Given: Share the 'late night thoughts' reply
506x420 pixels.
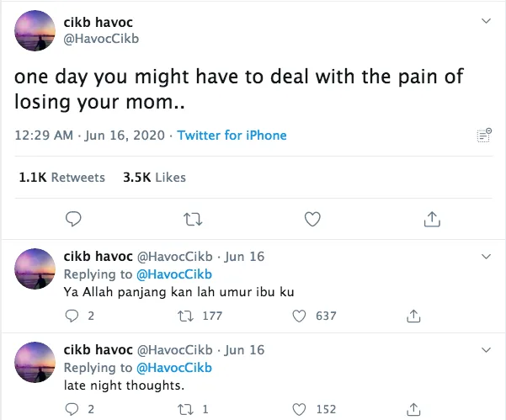Looking at the screenshot, I should 413,410.
